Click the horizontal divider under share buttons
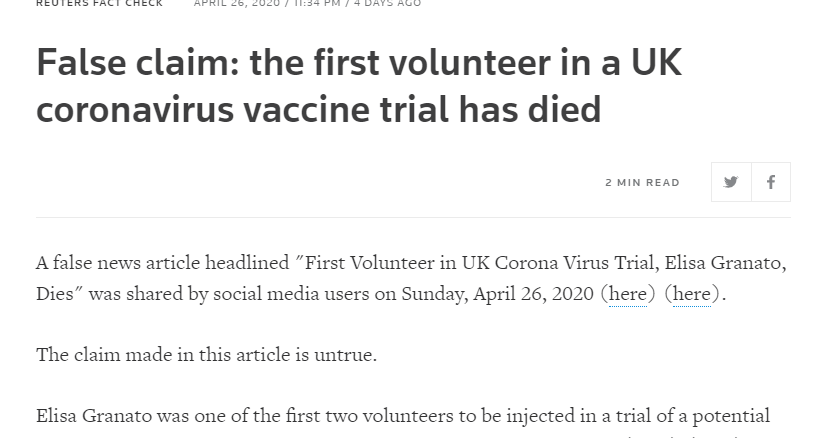This screenshot has width=831, height=438. point(413,217)
